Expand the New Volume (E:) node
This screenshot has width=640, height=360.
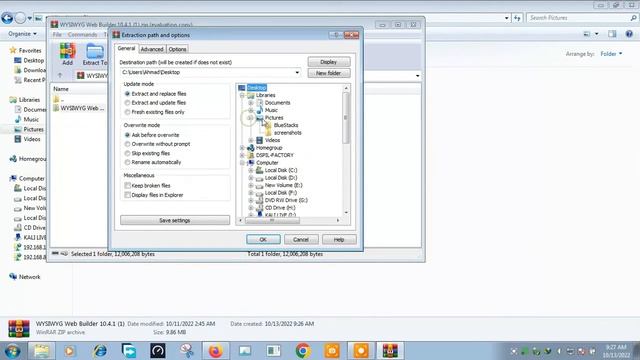[x=251, y=185]
